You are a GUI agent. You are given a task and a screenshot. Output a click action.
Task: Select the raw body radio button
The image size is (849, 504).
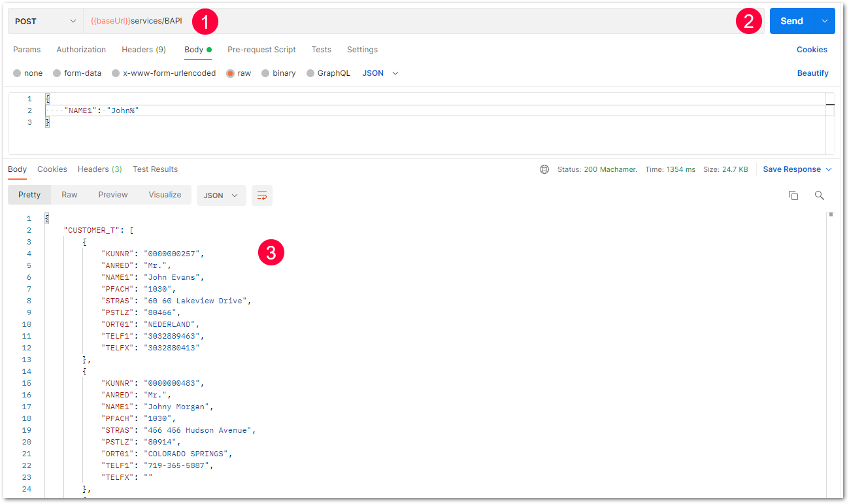(x=239, y=73)
